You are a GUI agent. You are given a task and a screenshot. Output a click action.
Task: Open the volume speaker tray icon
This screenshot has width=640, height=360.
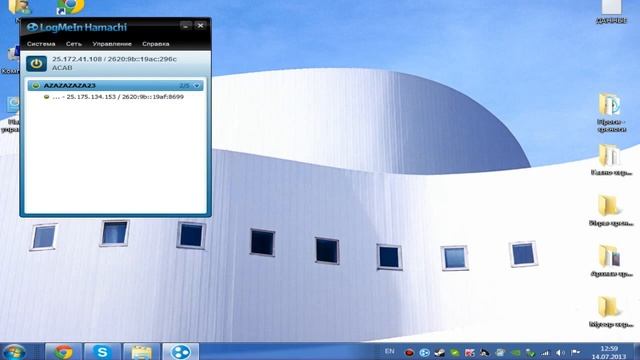[x=560, y=353]
